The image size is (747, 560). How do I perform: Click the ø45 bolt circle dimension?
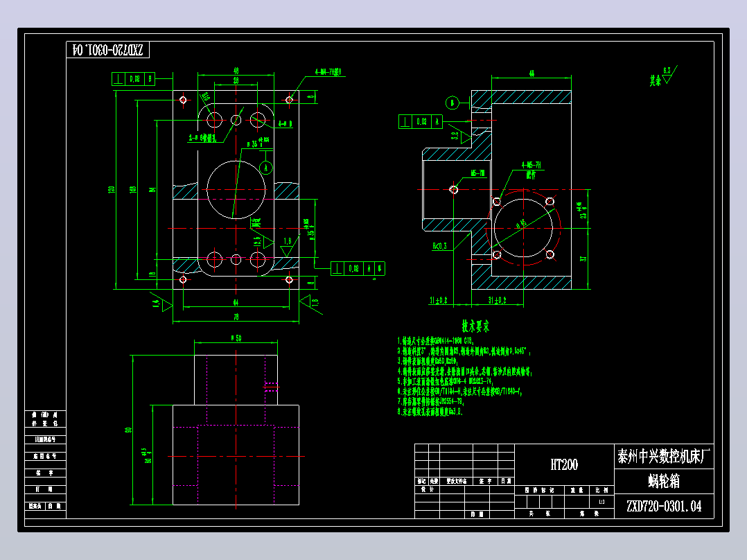[x=521, y=224]
